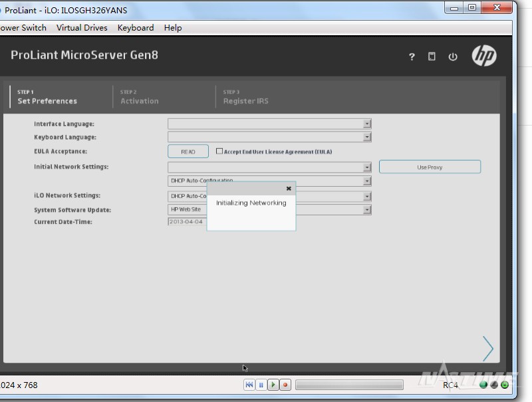Click the Current Date-Time field
This screenshot has height=402, width=532.
tap(188, 222)
